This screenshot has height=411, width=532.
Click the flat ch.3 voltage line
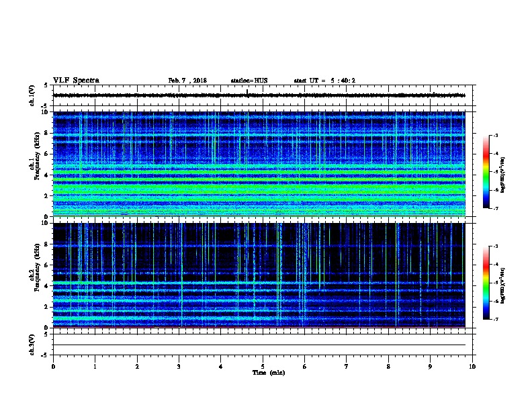tap(259, 345)
